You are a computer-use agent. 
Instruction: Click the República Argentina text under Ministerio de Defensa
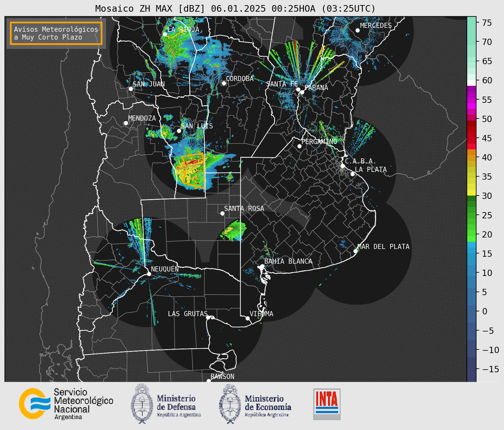coord(179,415)
